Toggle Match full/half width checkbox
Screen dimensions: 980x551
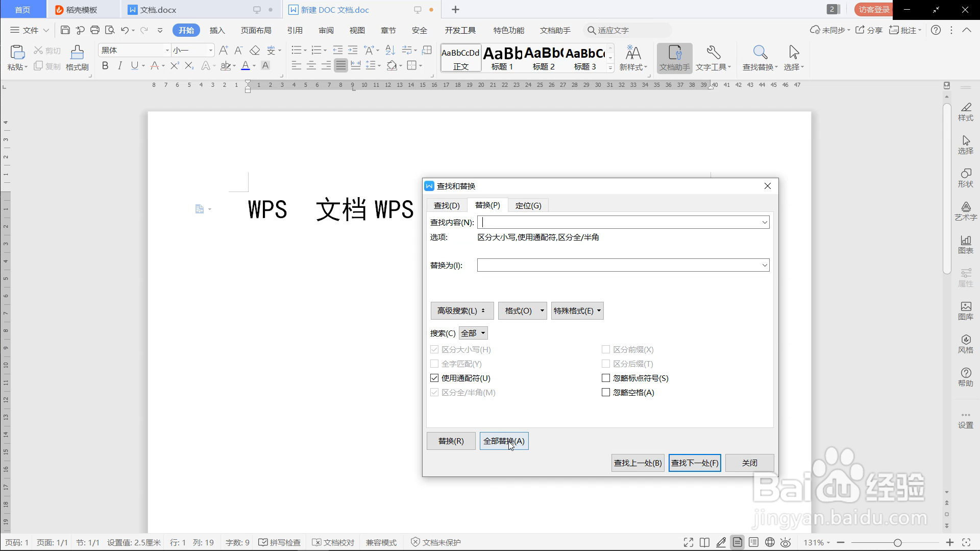(434, 392)
